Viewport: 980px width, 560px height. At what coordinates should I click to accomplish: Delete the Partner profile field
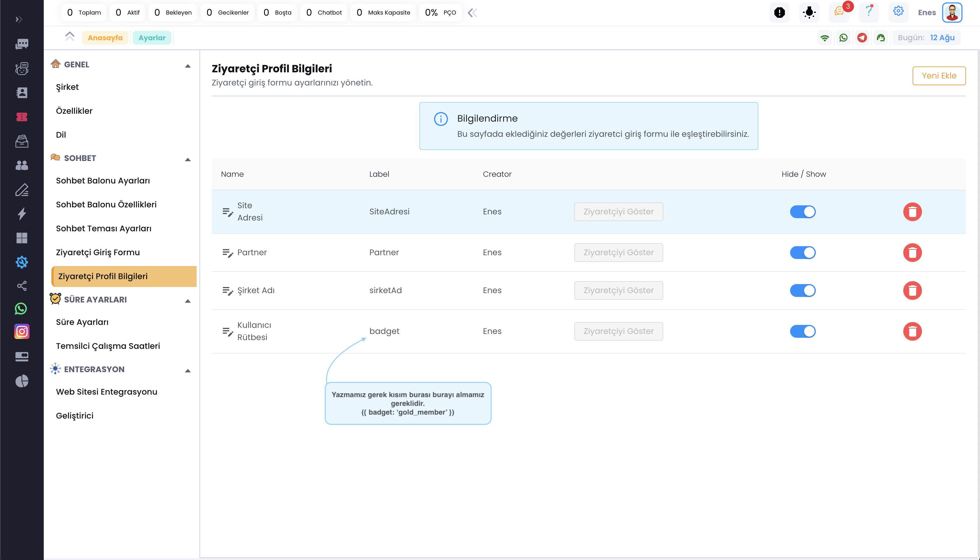[x=912, y=252]
